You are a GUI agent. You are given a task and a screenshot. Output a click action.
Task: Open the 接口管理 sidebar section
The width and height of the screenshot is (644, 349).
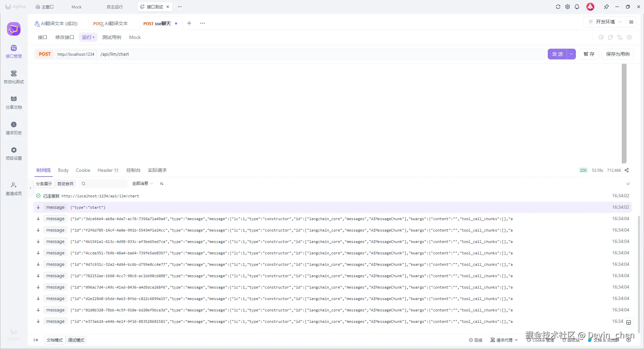click(x=14, y=52)
